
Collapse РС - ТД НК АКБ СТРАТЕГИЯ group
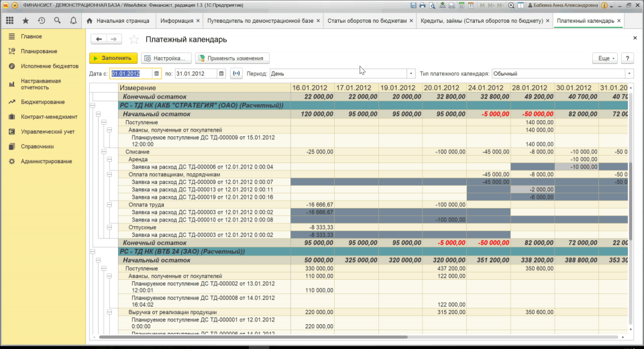click(x=93, y=105)
